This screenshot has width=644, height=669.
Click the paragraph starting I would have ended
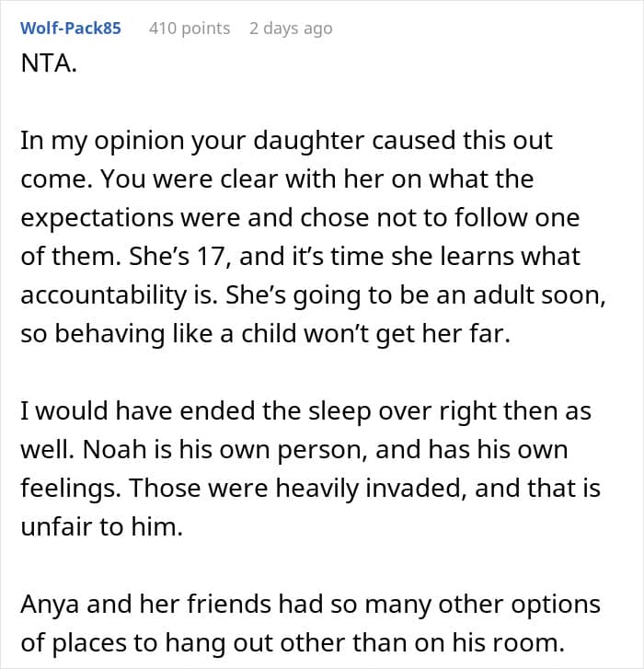(x=310, y=468)
